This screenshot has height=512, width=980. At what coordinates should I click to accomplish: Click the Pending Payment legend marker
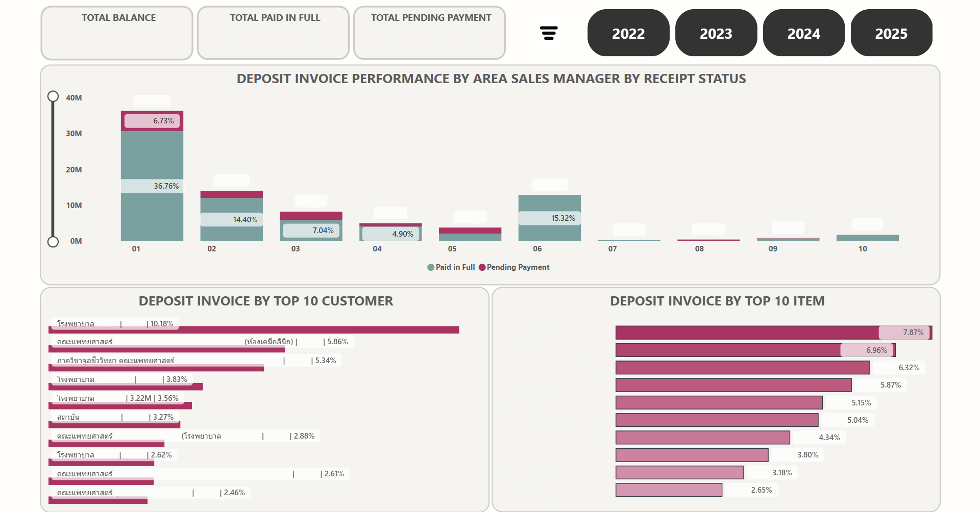tap(482, 267)
